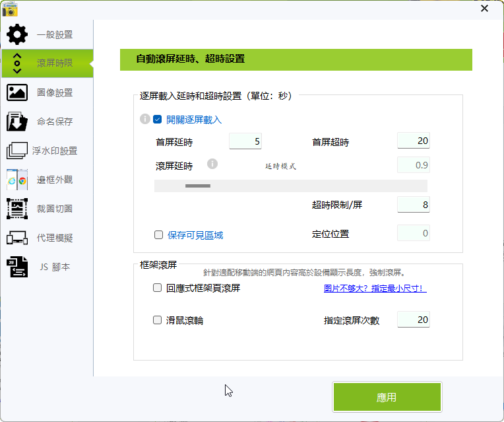504x422 pixels.
Task: Open the 代理模擬 section
Action: 47,238
